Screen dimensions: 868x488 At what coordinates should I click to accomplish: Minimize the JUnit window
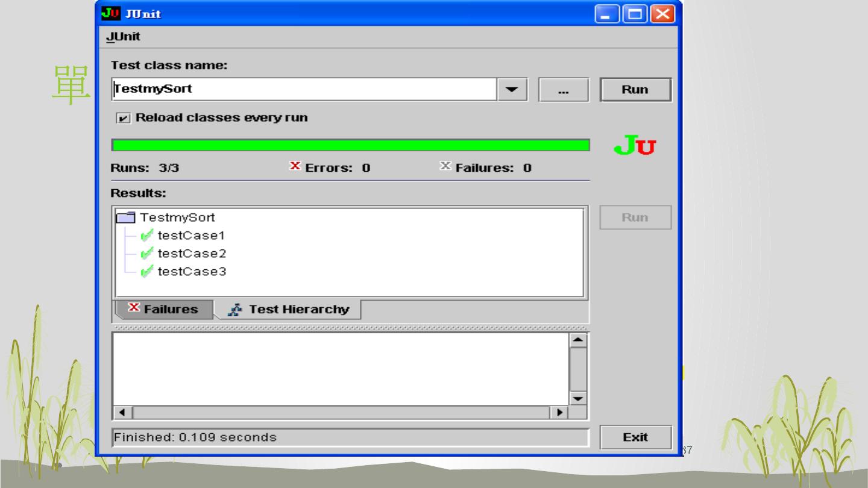pyautogui.click(x=607, y=13)
